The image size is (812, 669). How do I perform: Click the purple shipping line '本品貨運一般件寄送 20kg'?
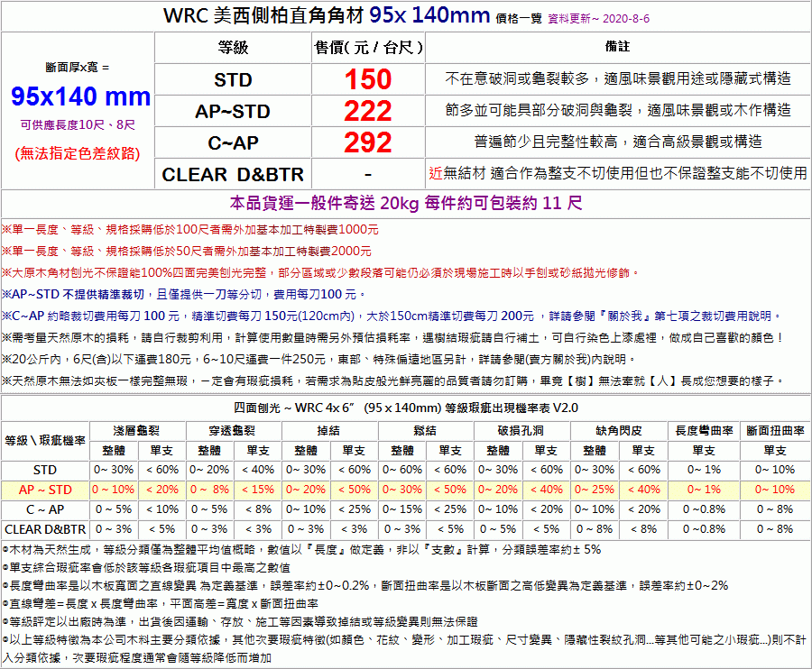coord(406,203)
